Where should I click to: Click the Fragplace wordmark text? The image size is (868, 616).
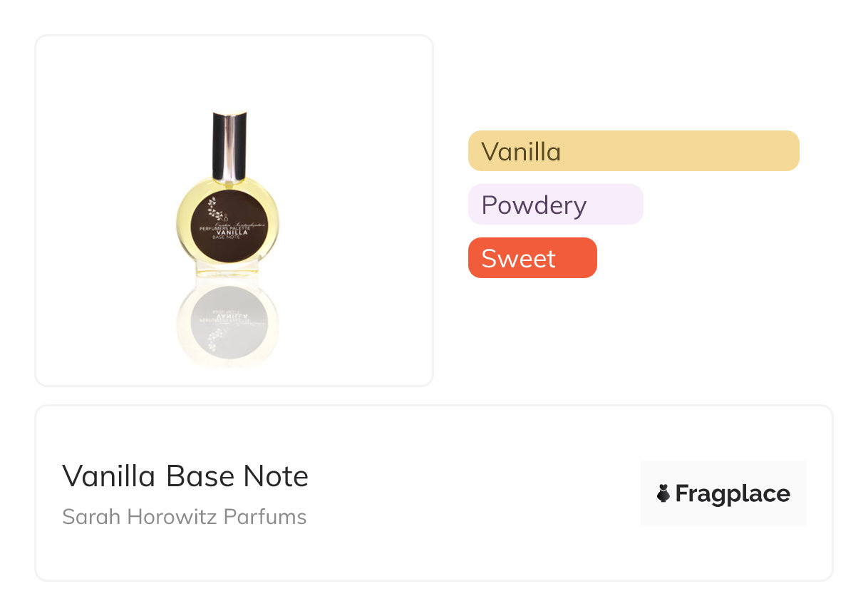(x=733, y=493)
